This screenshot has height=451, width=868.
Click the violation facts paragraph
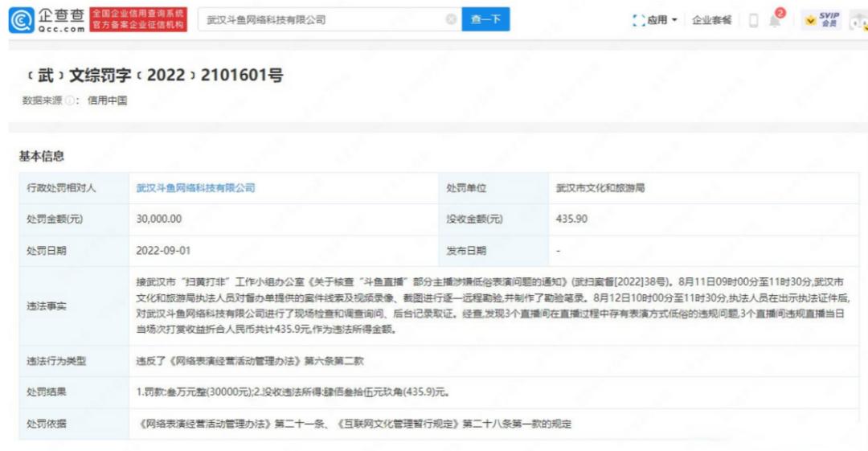493,305
